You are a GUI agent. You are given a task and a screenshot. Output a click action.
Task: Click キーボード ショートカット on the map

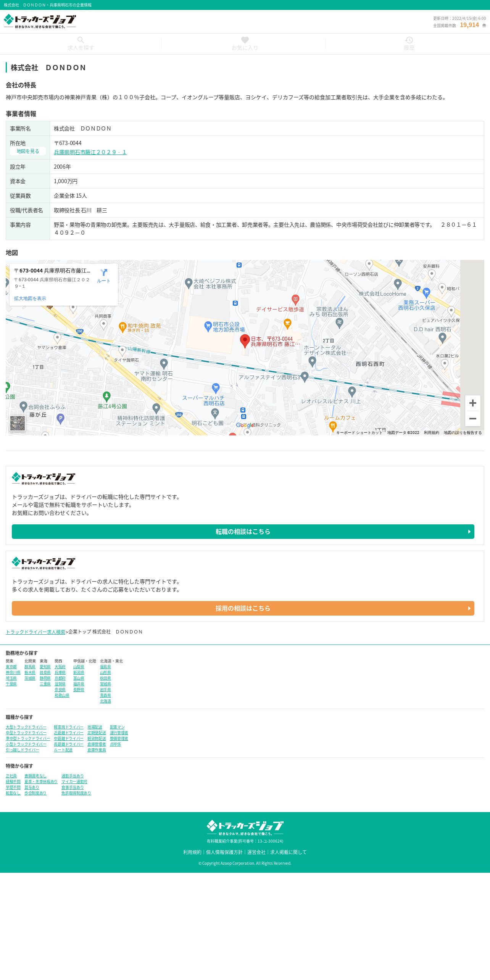[x=359, y=433]
